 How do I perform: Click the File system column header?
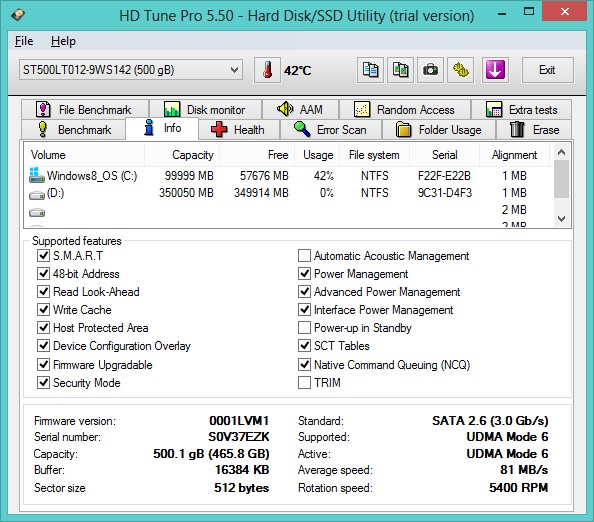click(x=374, y=155)
